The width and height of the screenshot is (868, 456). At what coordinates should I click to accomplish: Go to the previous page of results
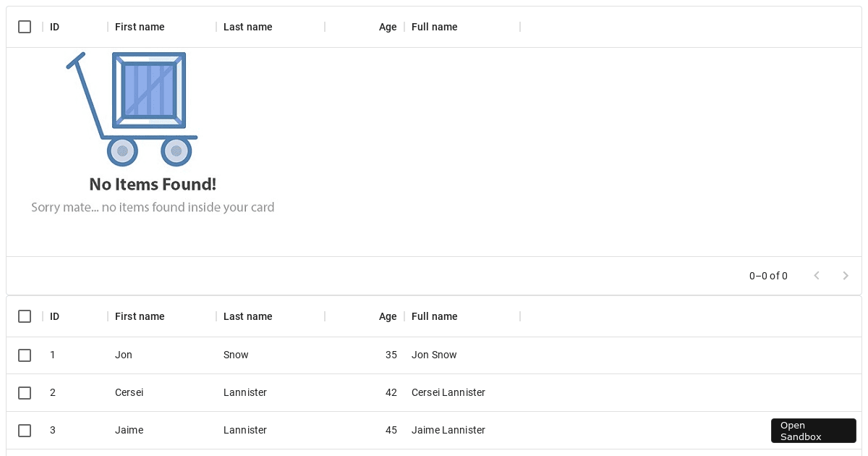[817, 276]
